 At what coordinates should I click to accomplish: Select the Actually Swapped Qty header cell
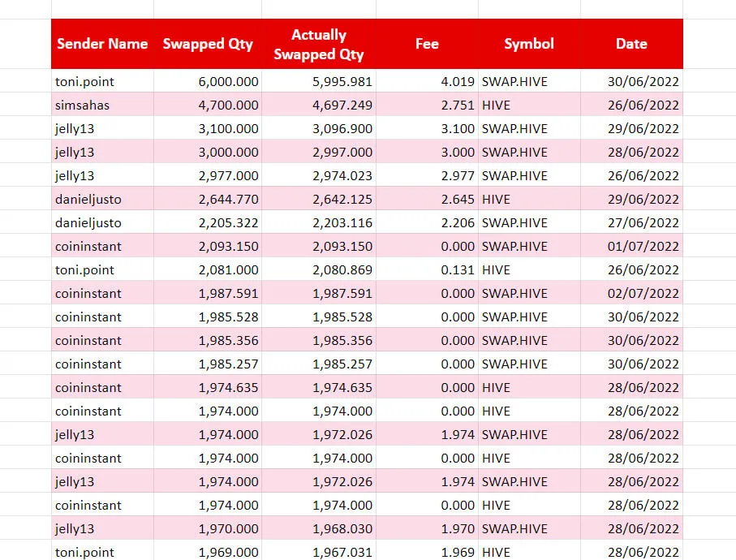coord(319,44)
